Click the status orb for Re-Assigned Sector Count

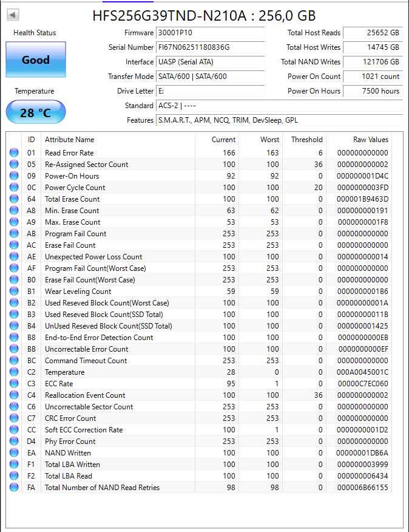click(14, 164)
